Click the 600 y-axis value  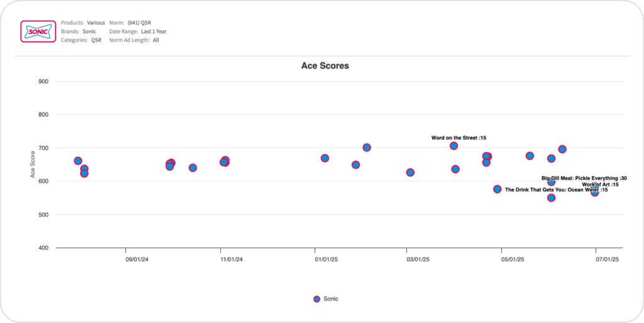(x=45, y=181)
